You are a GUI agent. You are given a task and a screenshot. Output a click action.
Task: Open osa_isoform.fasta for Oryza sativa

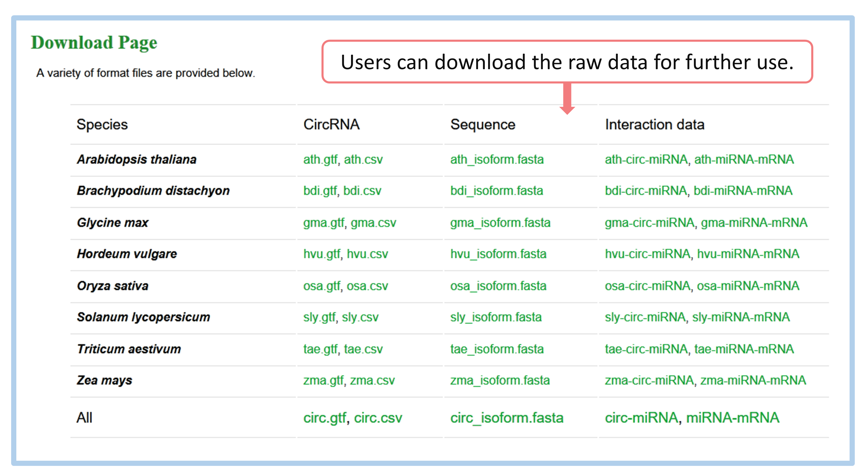[498, 286]
